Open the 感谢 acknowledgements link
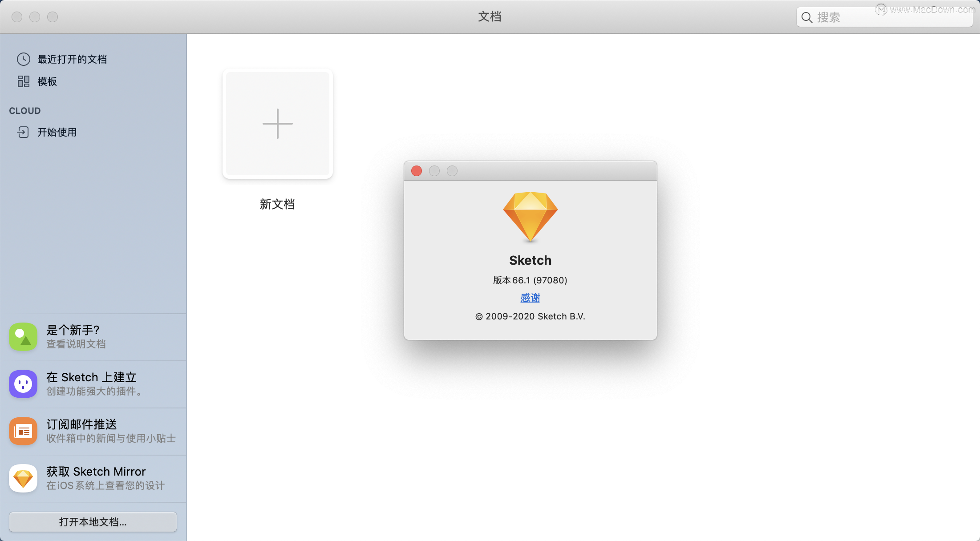The height and width of the screenshot is (541, 980). click(530, 298)
